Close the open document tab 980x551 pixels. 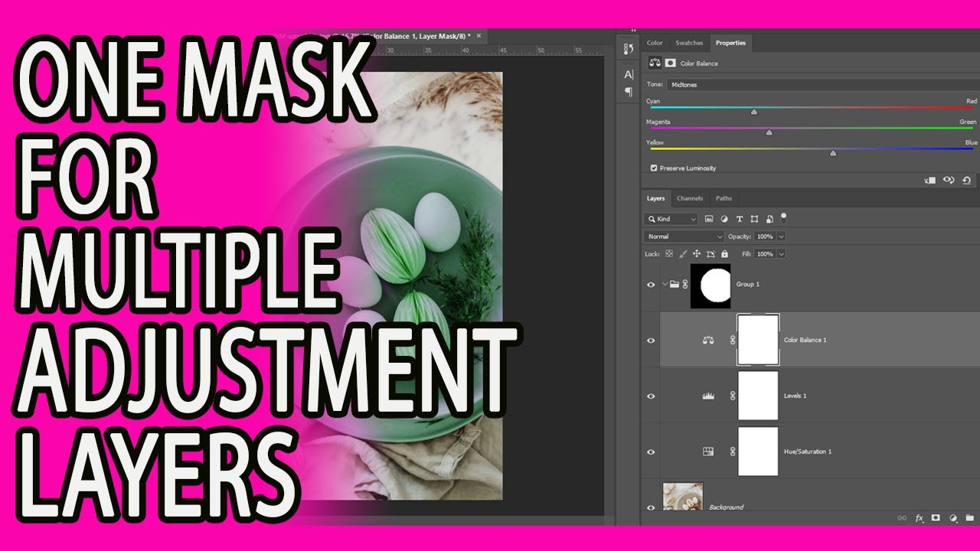click(479, 36)
